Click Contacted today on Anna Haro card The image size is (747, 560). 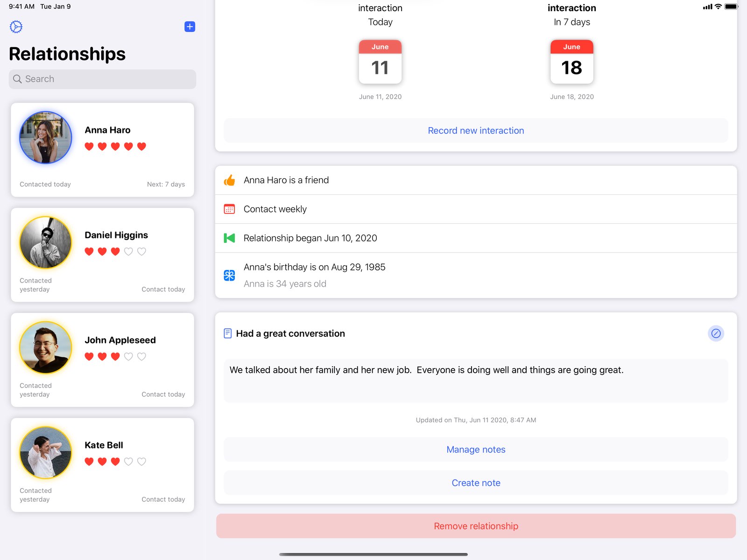click(45, 184)
